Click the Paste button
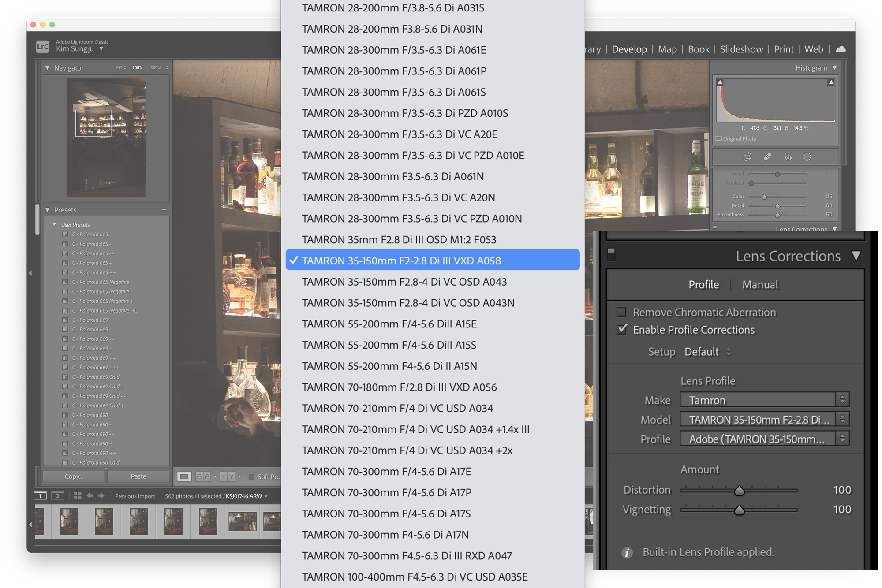 point(138,476)
